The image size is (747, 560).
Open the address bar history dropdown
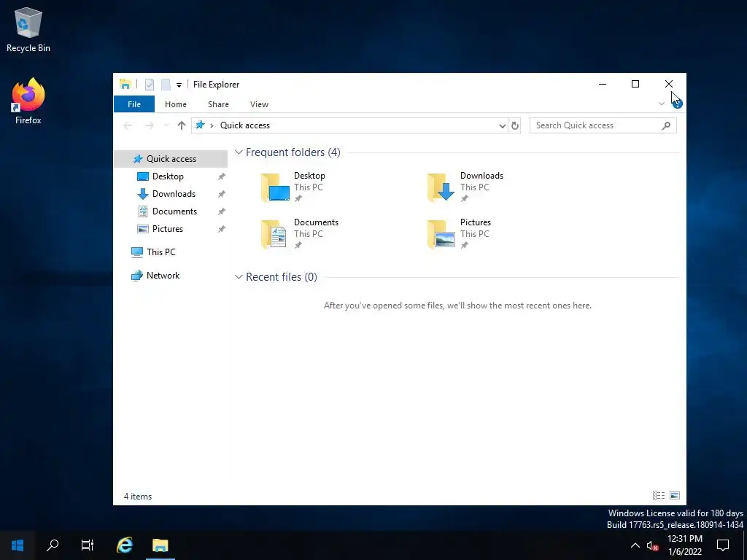pos(502,125)
